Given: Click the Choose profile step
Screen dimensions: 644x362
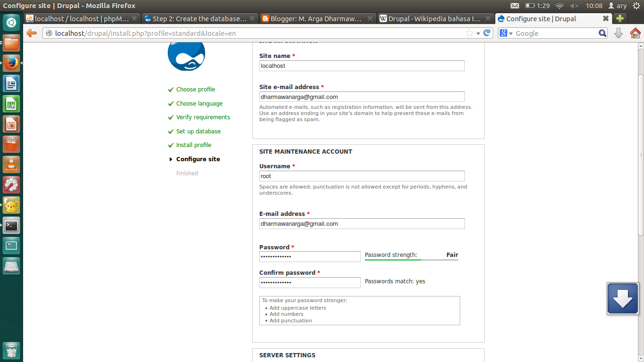Looking at the screenshot, I should click(x=196, y=90).
